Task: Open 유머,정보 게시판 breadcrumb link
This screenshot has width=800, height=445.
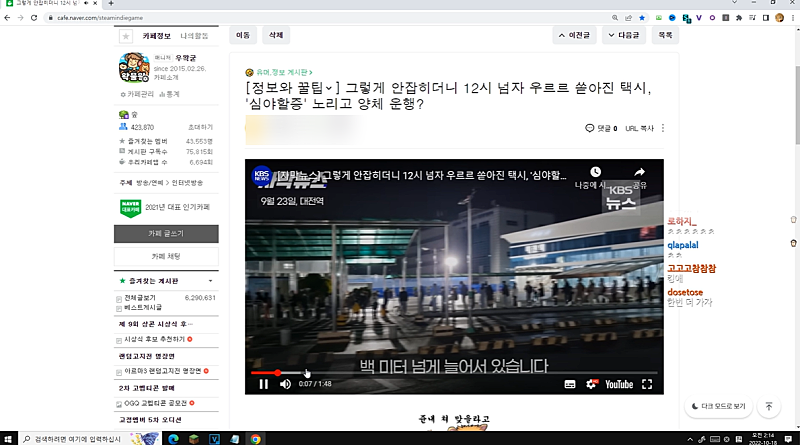Action: pos(284,72)
